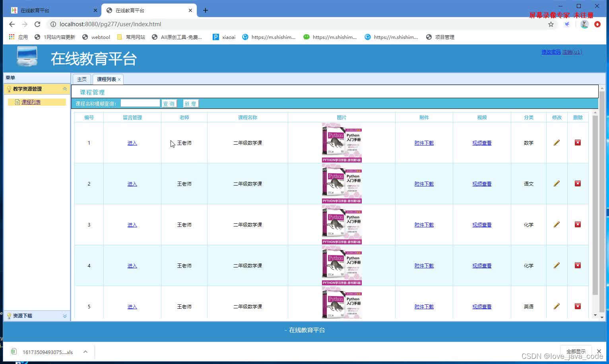Click the edit pencil icon in row 3
This screenshot has height=364, width=609.
coord(557,225)
